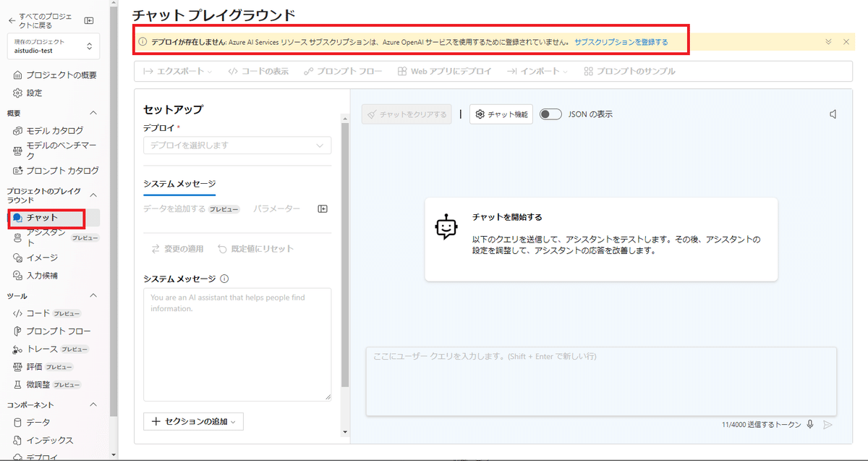Click the info icon next to システム メッセージ
Screen dimensions: 868x461
click(224, 279)
